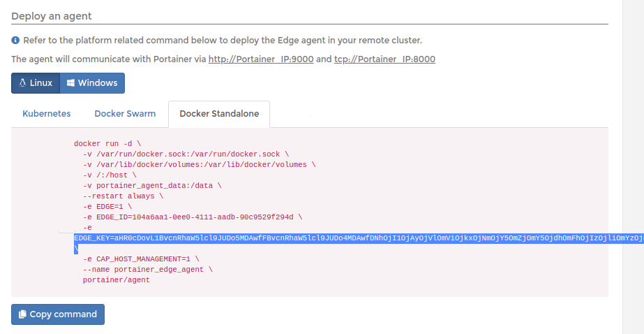Open the tcp://Portainer_IP:8000 link

384,59
